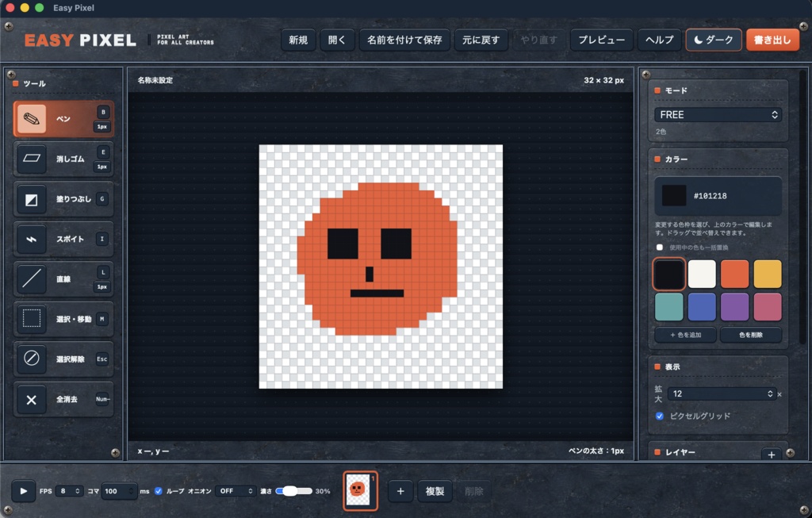Click the 濃さ opacity slider
Viewport: 812px width, 518px height.
293,491
